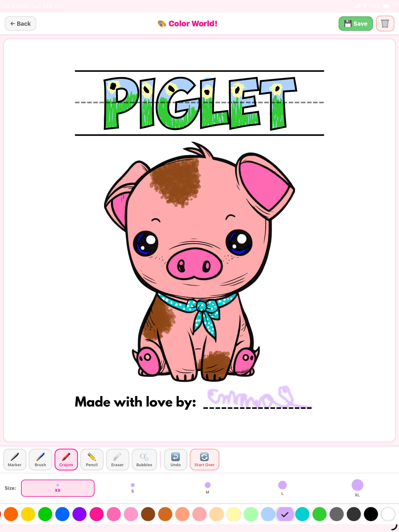399x532 pixels.
Task: Tap the Color World! title
Action: tap(193, 24)
